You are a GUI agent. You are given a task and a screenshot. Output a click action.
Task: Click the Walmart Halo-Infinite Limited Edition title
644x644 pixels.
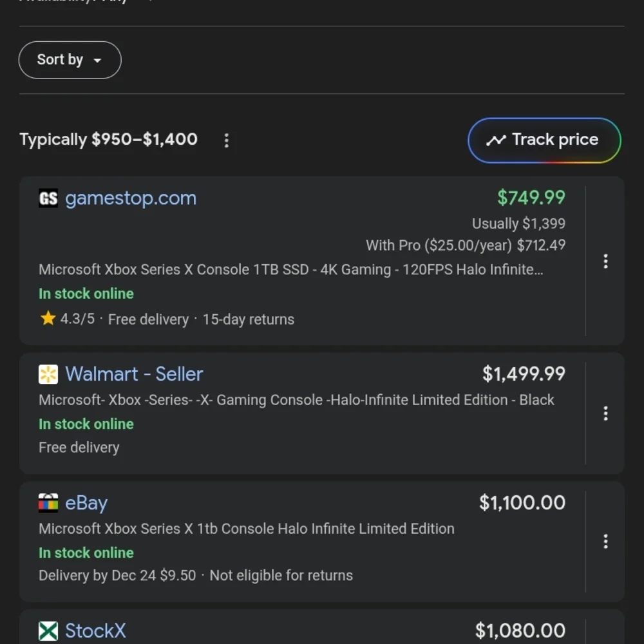click(296, 400)
